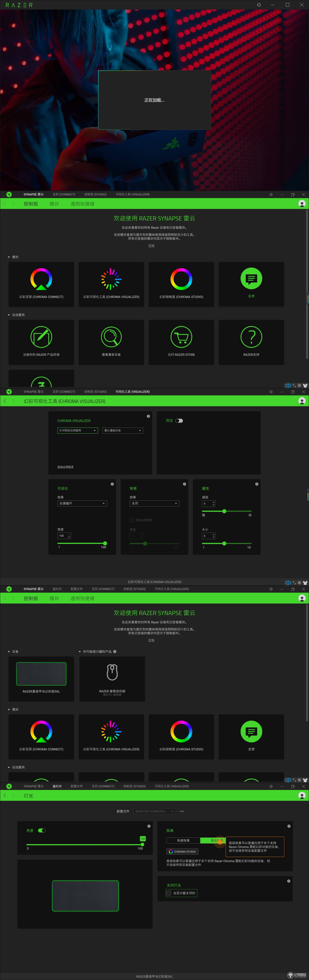Enable the 当显示器关闭时 checkbox
This screenshot has height=980, width=309.
[x=169, y=893]
